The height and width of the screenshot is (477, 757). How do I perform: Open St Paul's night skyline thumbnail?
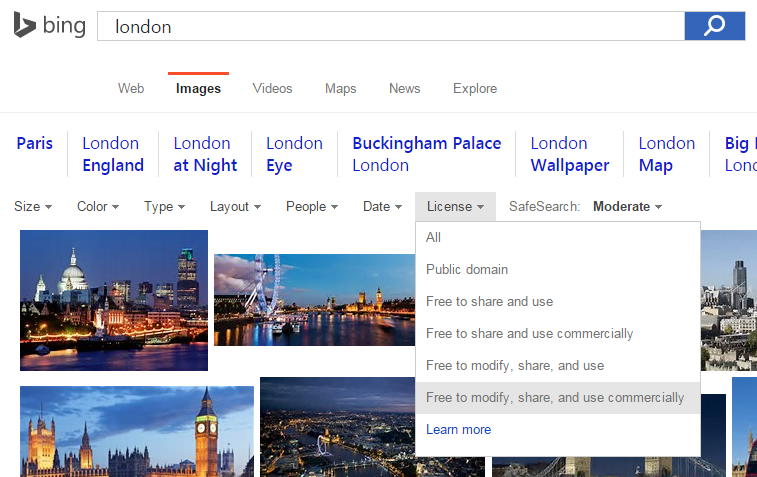pyautogui.click(x=114, y=300)
